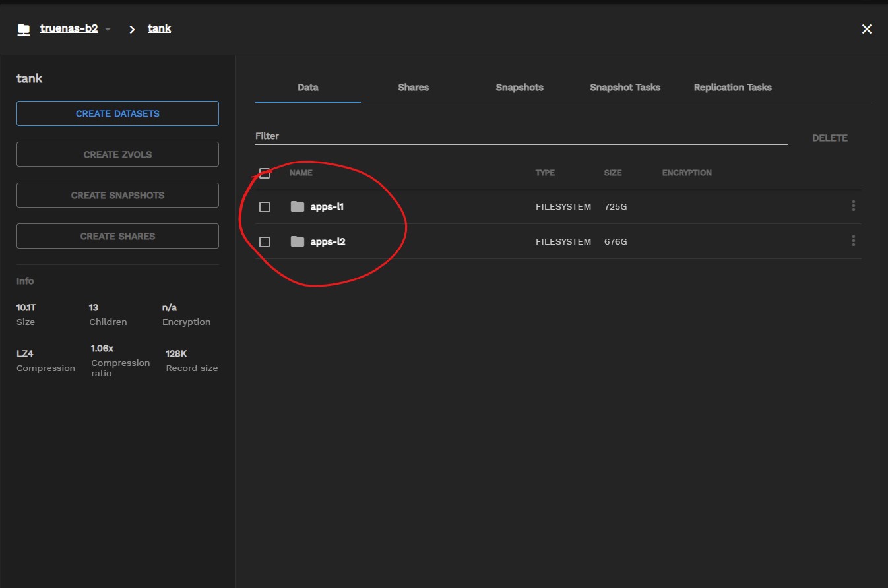888x588 pixels.
Task: Open the apps-l2 dataset name
Action: [x=328, y=241]
